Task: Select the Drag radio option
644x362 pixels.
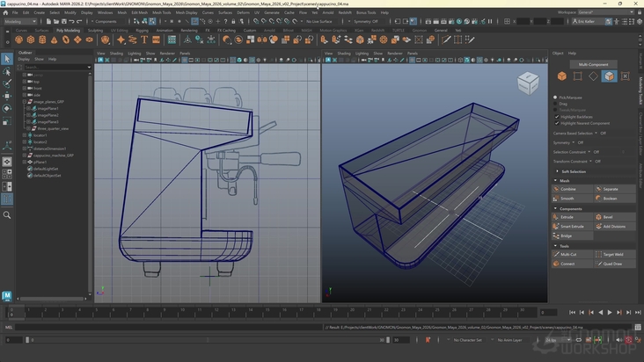Action: tap(555, 104)
